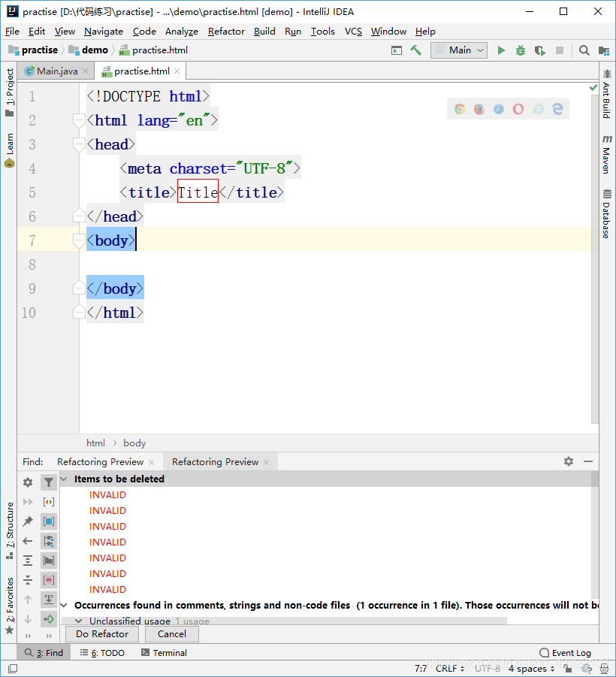Click demo folder in navigation bar
The image size is (616, 677).
[89, 50]
